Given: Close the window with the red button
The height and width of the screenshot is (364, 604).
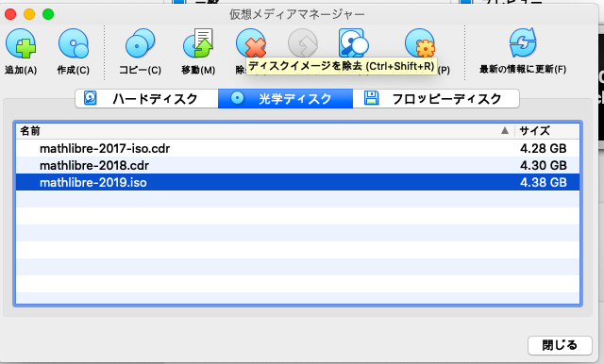Looking at the screenshot, I should (x=10, y=15).
